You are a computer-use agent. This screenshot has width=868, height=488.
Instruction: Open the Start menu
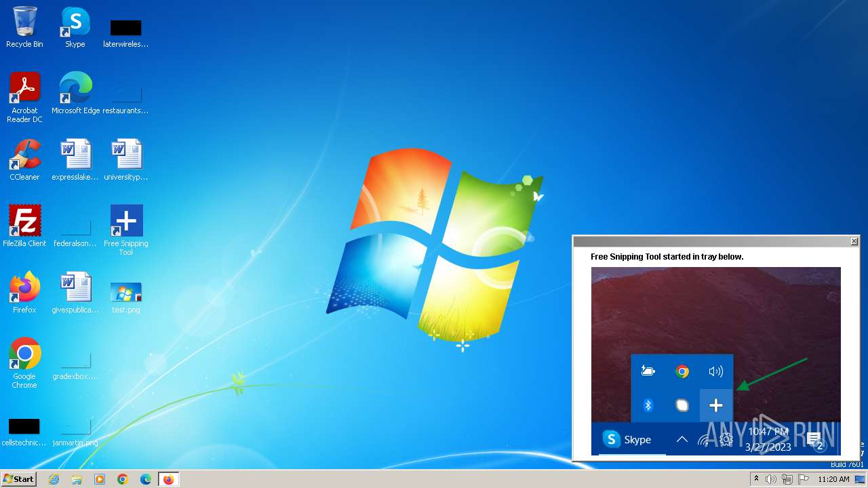pos(18,479)
